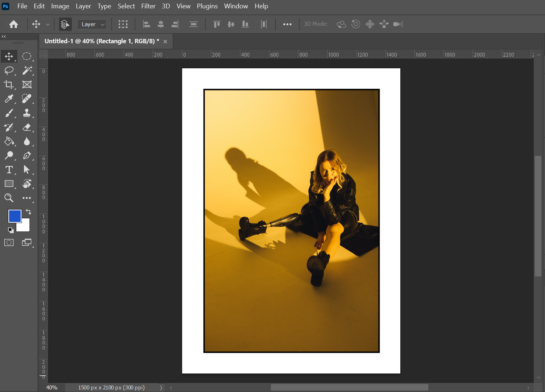Select the Magic Wand tool
545x392 pixels.
(x=27, y=70)
